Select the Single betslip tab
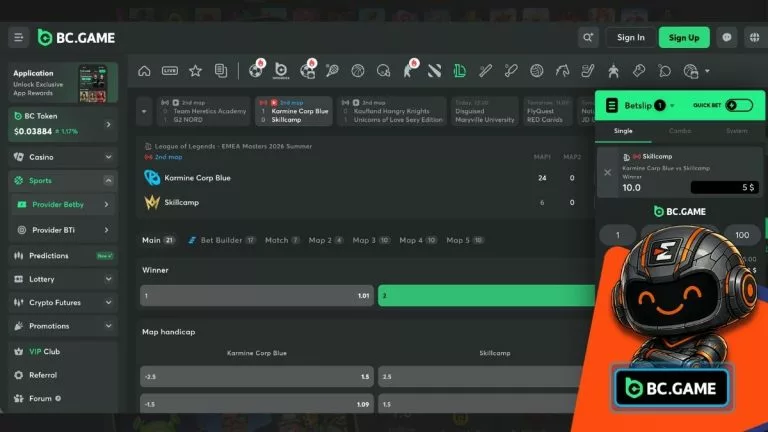Screen dimensions: 768x432 click(623, 131)
